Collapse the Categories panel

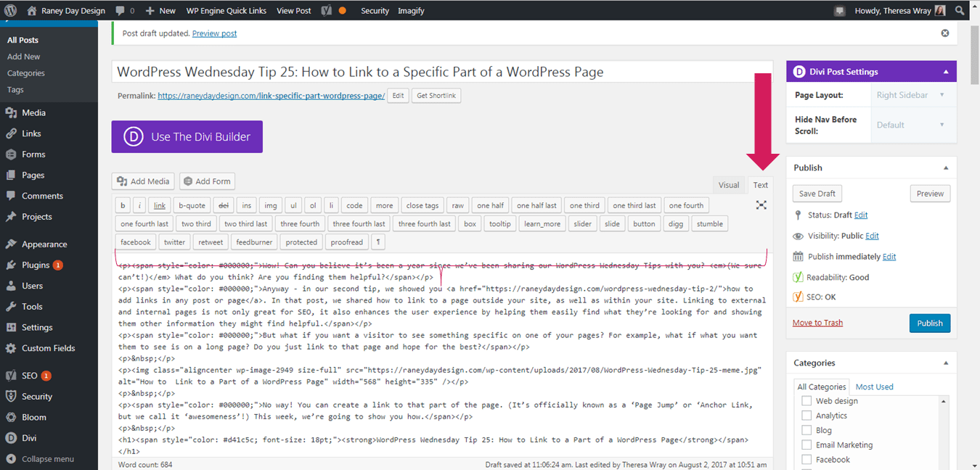[x=946, y=363]
